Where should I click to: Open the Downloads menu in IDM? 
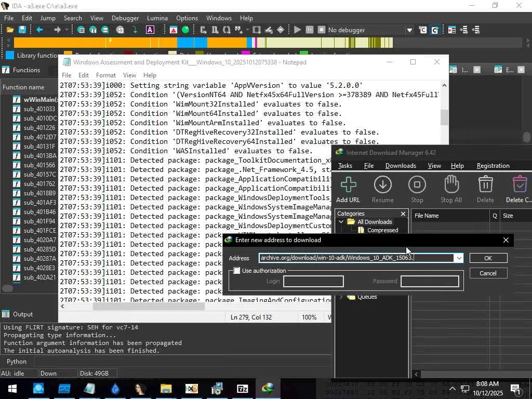[x=401, y=166]
